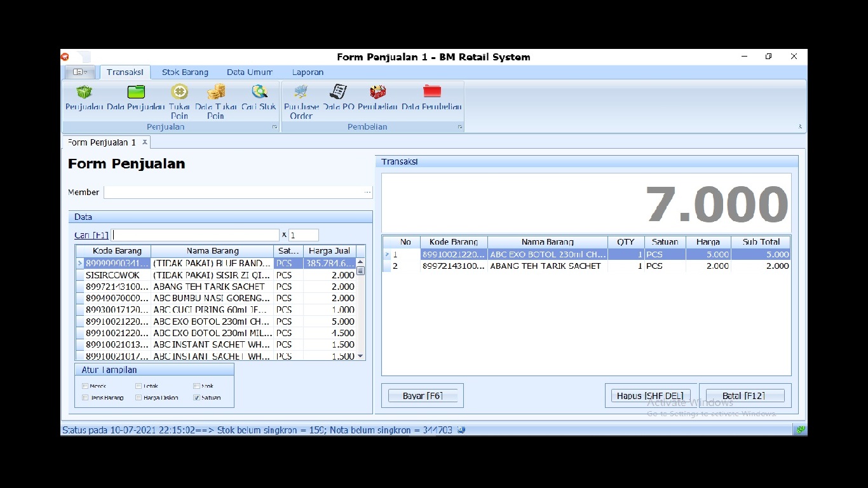Open Penjualan from the ribbon
Image resolution: width=868 pixels, height=488 pixels.
tap(84, 93)
